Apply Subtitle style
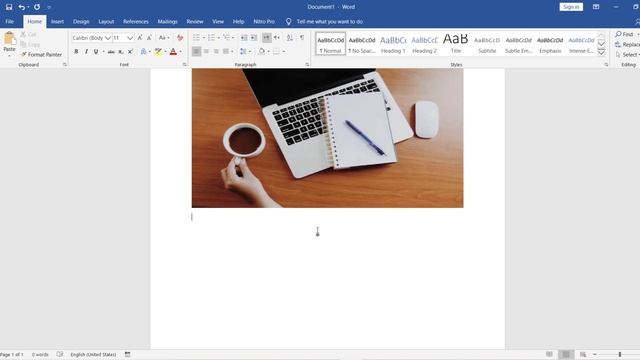640x360 pixels. [x=487, y=43]
